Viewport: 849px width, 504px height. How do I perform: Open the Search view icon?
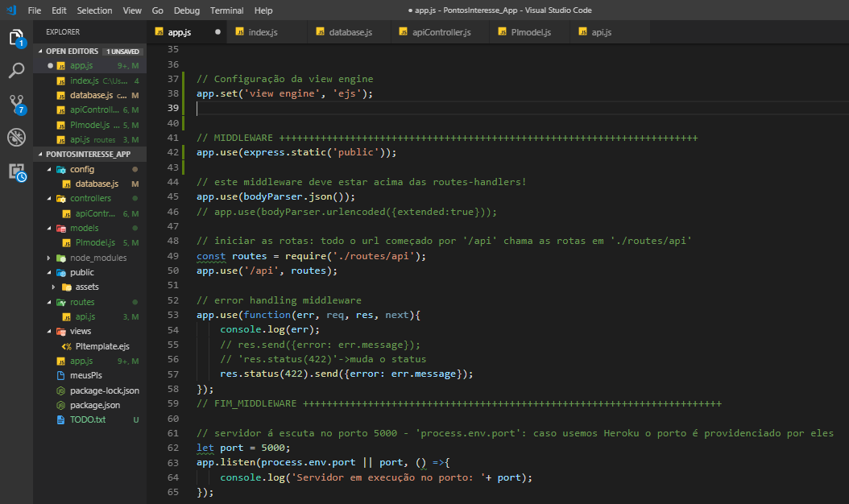click(x=16, y=71)
